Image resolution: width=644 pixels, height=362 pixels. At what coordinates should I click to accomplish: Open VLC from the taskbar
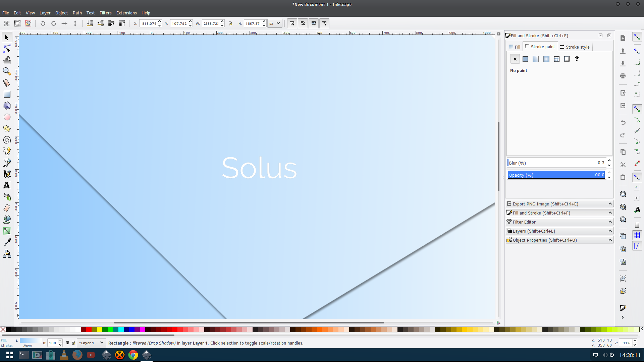point(64,355)
